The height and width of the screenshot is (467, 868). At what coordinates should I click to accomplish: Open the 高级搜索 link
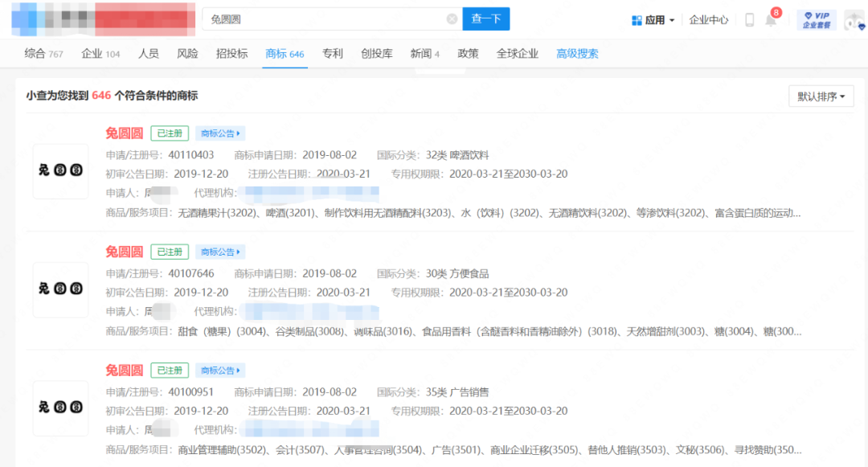pos(577,54)
